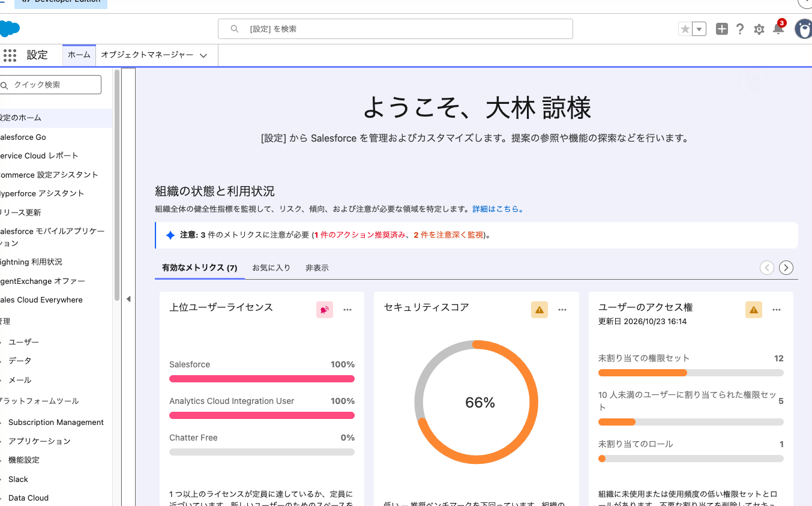Click the Salesforce cloud logo

click(x=10, y=29)
